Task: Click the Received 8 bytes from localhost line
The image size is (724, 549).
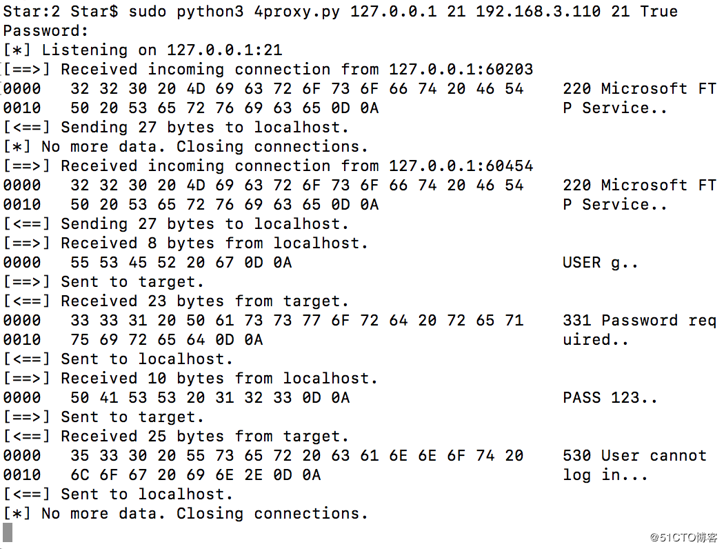Action: tap(186, 243)
